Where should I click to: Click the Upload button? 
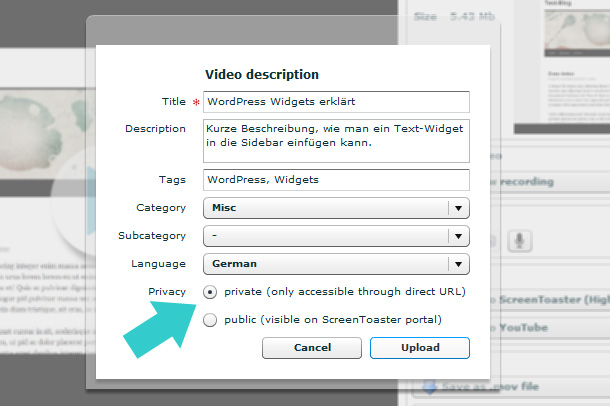(420, 348)
